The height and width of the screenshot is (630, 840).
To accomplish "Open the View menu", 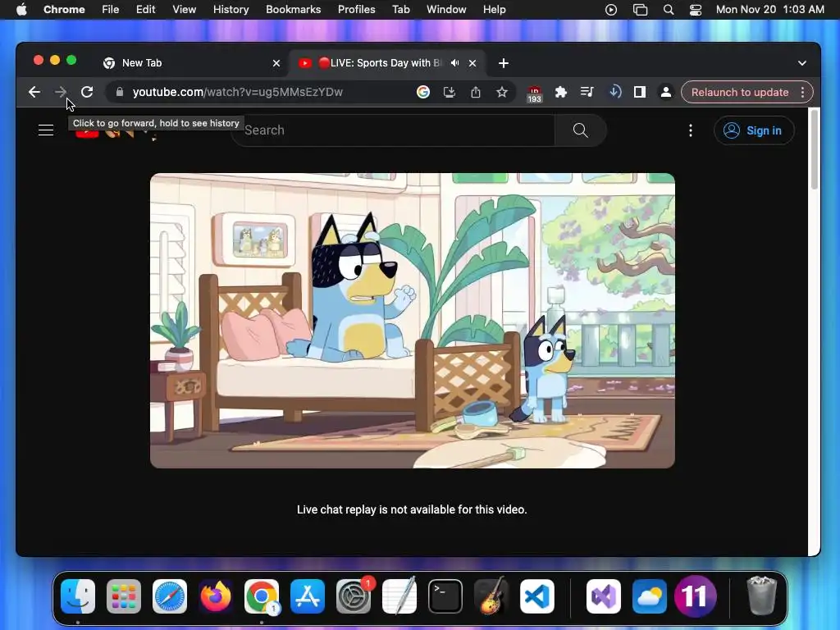I will 185,9.
